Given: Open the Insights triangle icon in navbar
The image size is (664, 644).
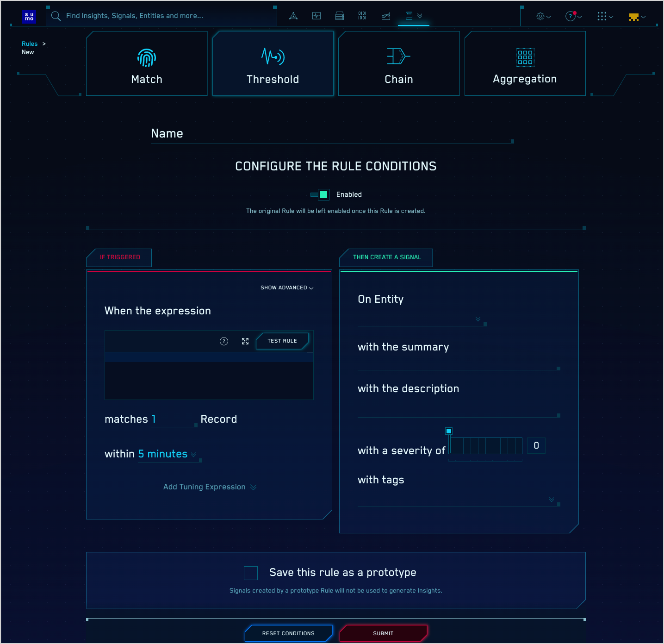Looking at the screenshot, I should [x=293, y=16].
